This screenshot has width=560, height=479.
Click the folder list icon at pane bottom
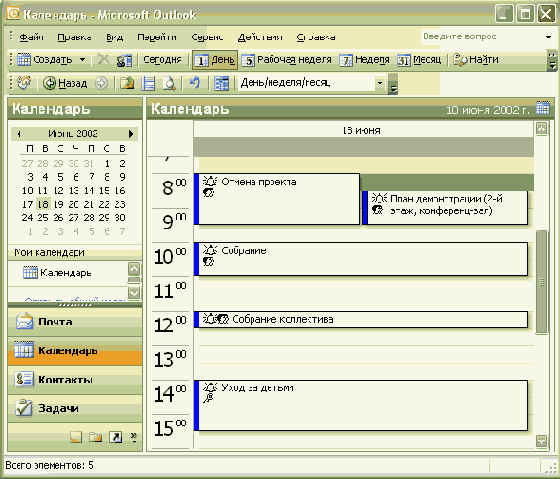(x=95, y=437)
